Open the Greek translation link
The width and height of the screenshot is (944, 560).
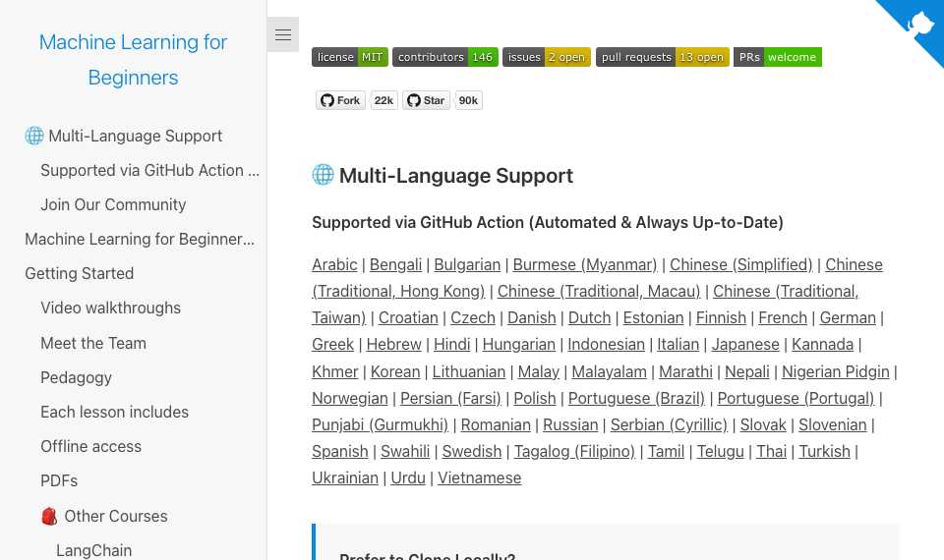tap(333, 344)
